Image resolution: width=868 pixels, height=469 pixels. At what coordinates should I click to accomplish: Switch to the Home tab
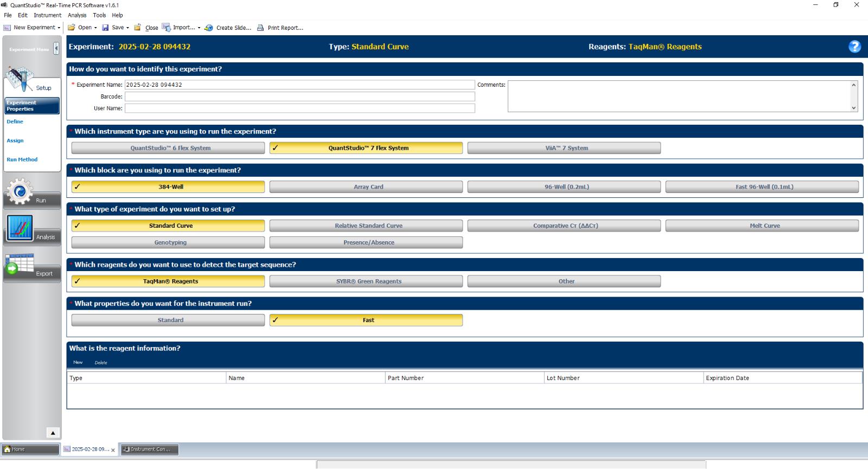[30, 449]
